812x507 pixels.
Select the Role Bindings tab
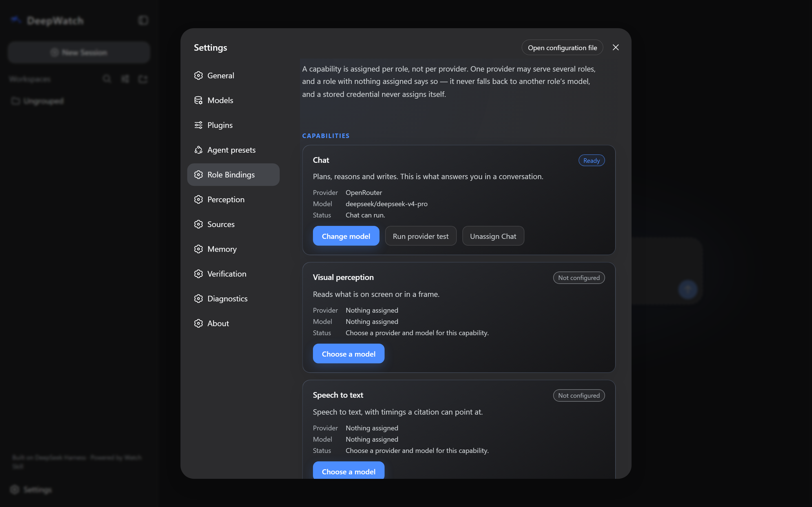(x=233, y=175)
